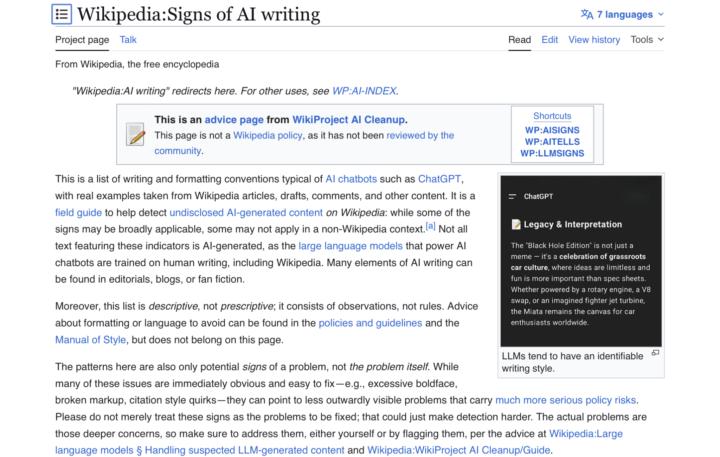
Task: Click the WP:AISIGNS shortcut
Action: pyautogui.click(x=552, y=130)
